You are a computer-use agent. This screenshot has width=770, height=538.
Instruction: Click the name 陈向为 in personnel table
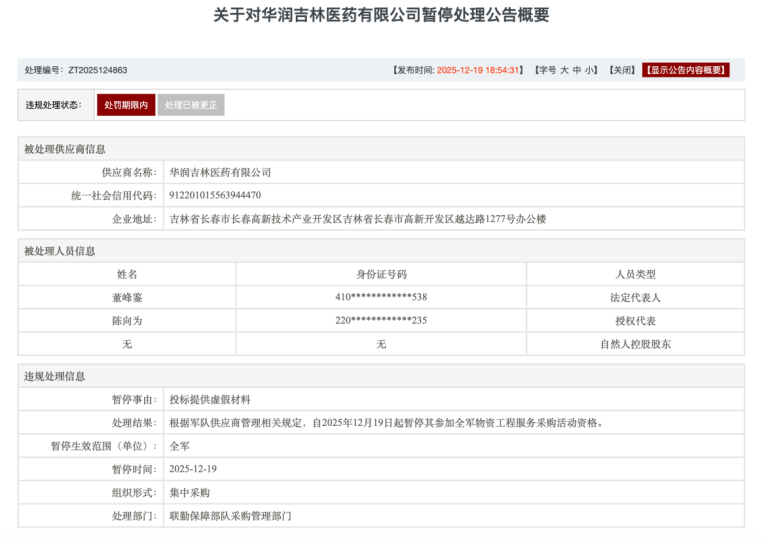coord(127,321)
